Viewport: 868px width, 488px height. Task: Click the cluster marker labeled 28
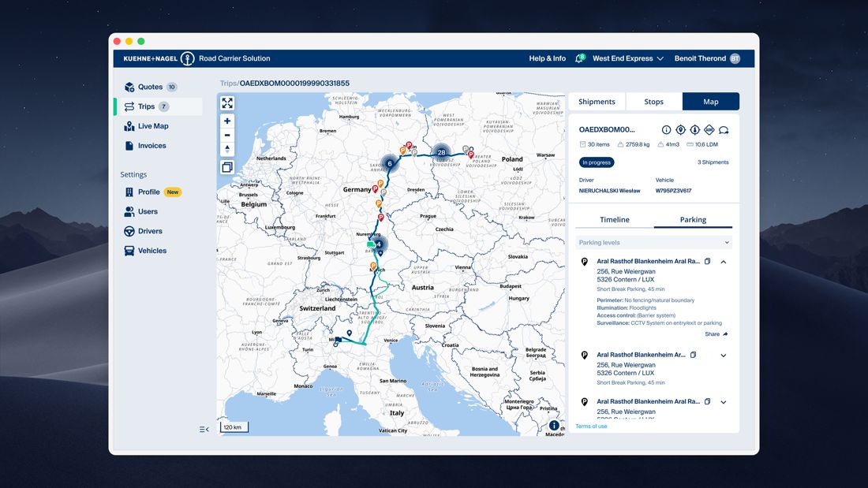tap(441, 152)
